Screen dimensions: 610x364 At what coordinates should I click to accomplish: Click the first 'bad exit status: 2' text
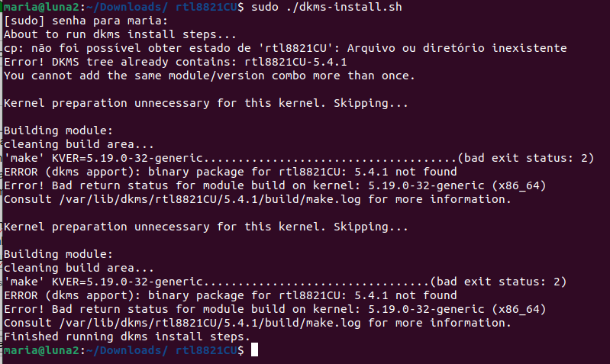coord(525,158)
